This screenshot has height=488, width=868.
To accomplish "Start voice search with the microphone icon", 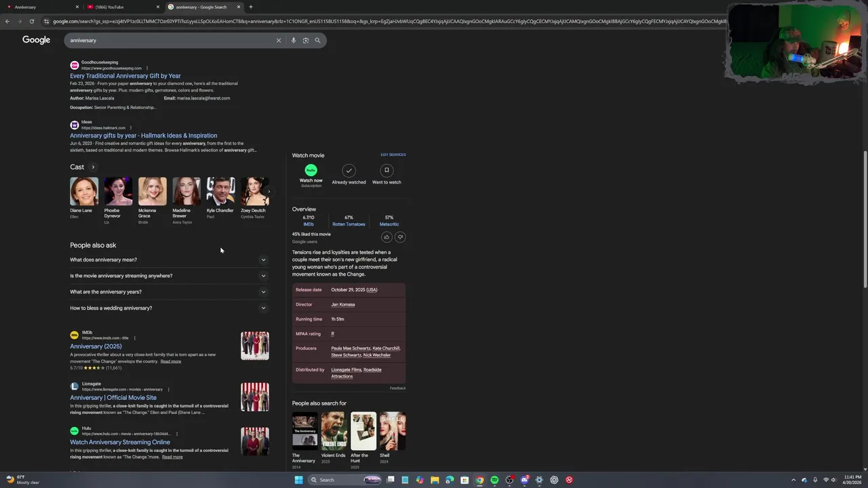I will [x=293, y=41].
